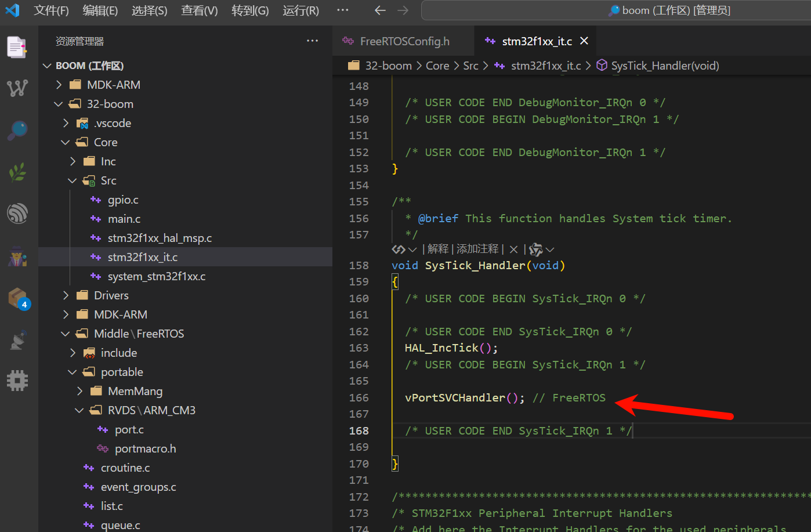The image size is (811, 532).
Task: Click line number 166 in gutter
Action: coord(359,397)
